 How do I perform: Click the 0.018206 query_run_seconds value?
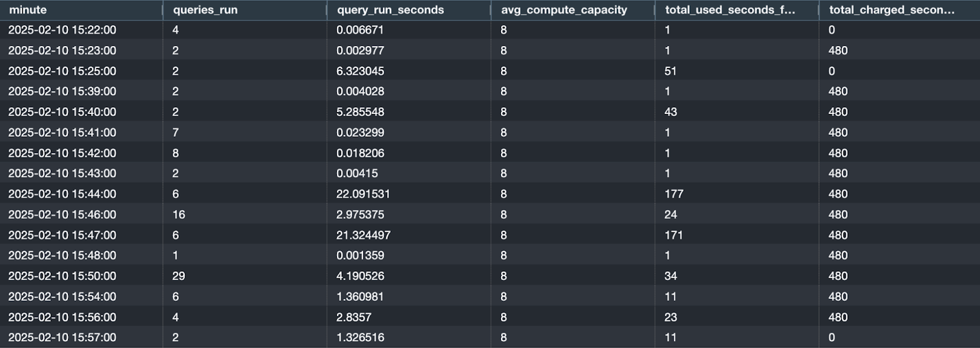(x=360, y=153)
